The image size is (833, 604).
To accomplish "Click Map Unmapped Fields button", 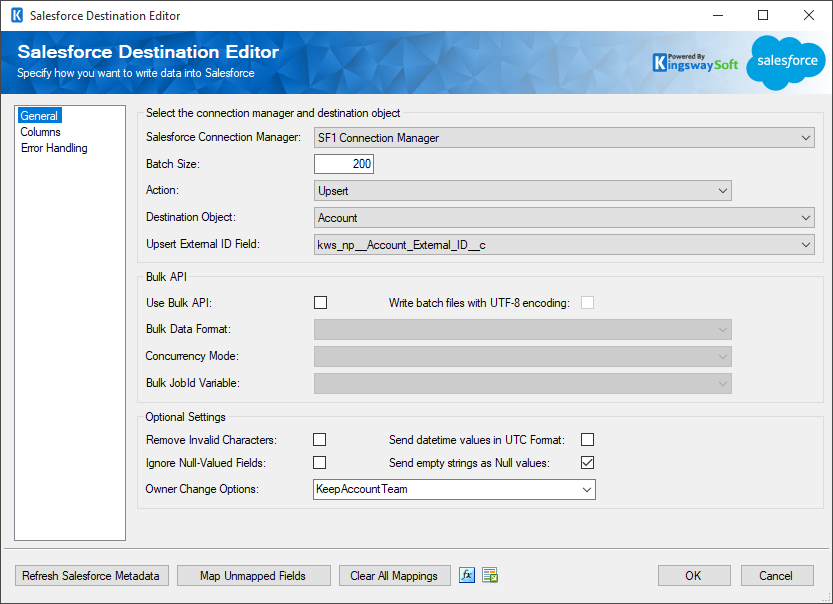I will (253, 576).
